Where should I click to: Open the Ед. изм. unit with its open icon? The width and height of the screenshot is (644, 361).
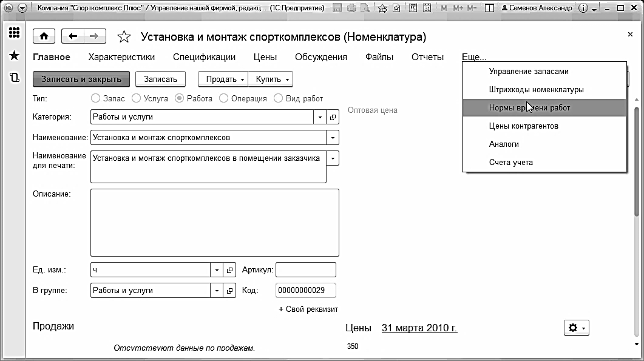point(229,270)
